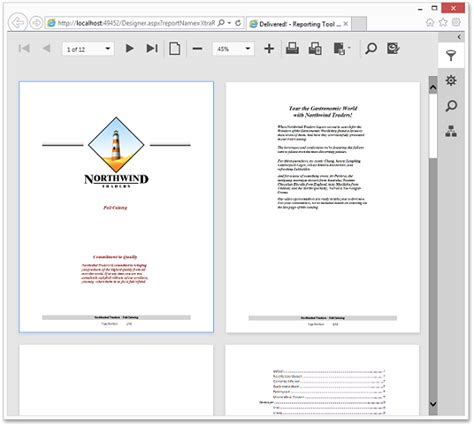Image resolution: width=474 pixels, height=426 pixels.
Task: Jump to the last report page
Action: pyautogui.click(x=152, y=49)
